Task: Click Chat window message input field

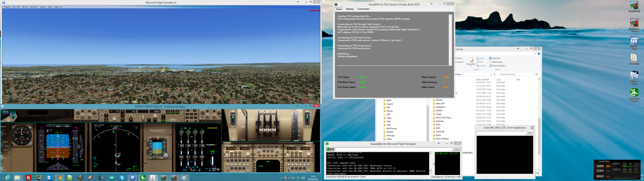Action: click(500, 133)
